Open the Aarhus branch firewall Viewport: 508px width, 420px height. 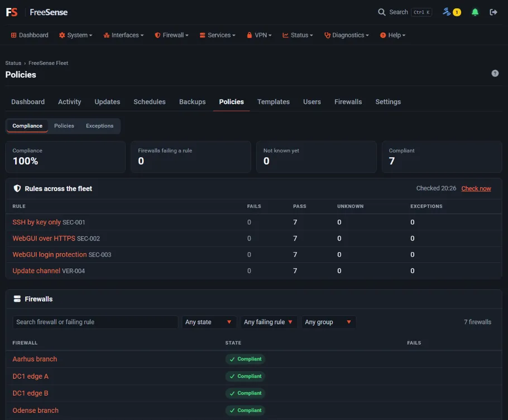coord(35,359)
